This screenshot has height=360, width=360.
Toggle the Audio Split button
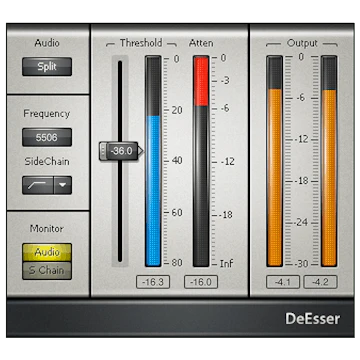tap(47, 67)
